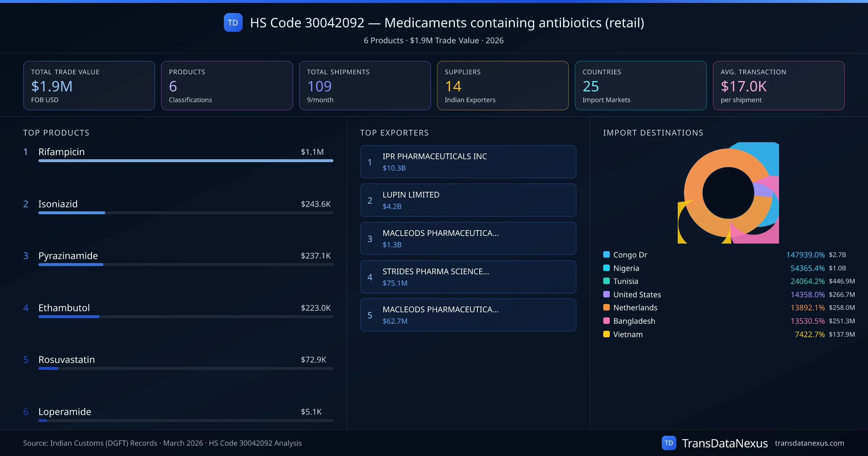Click the Rifampicin product bar
Image resolution: width=868 pixels, height=456 pixels.
[186, 160]
